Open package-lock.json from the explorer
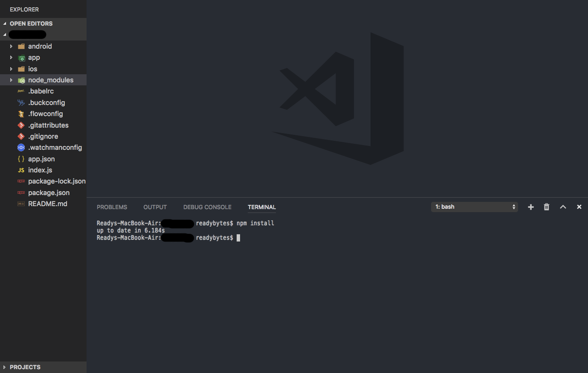Image resolution: width=588 pixels, height=373 pixels. [57, 181]
